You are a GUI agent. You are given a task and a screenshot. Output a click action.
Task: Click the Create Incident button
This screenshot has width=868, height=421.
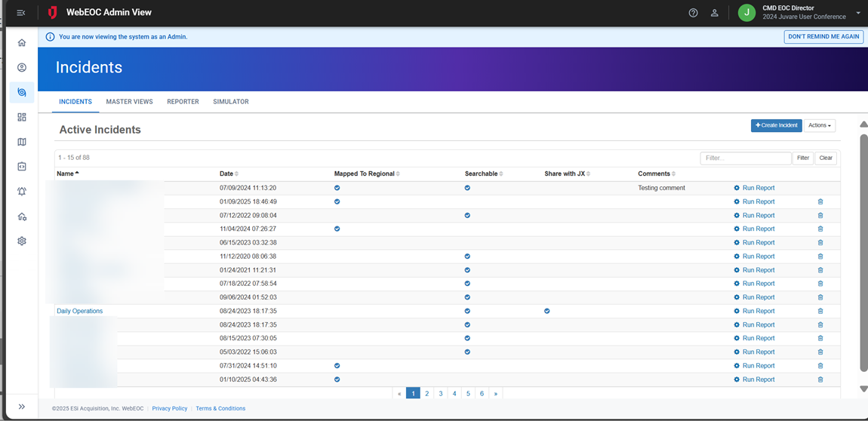coord(776,125)
